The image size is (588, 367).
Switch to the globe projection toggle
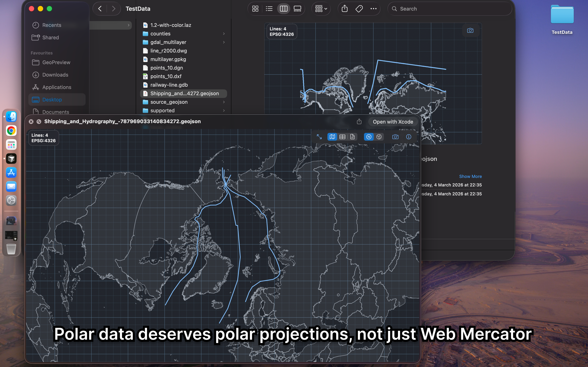379,137
